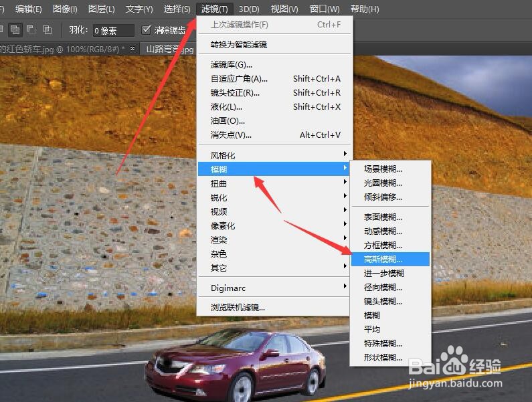The height and width of the screenshot is (402, 532).
Task: Open the 视图(V) menu
Action: [284, 9]
